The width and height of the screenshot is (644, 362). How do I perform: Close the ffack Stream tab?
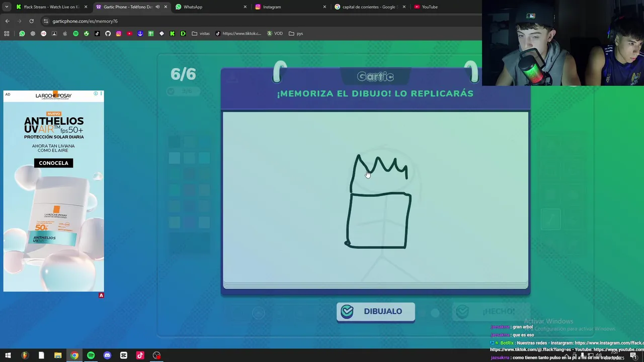pyautogui.click(x=86, y=7)
